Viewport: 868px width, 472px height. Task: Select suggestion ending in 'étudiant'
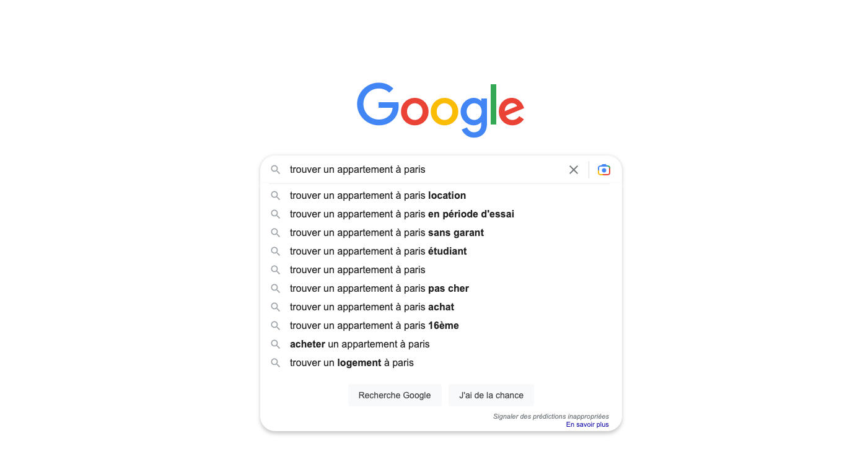click(x=441, y=251)
